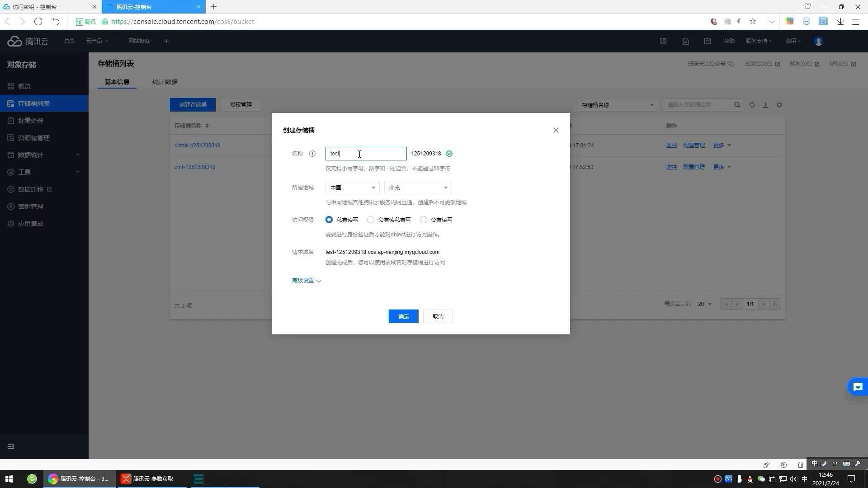Select 公有读私有写 access permission
The height and width of the screenshot is (488, 868).
(x=371, y=220)
